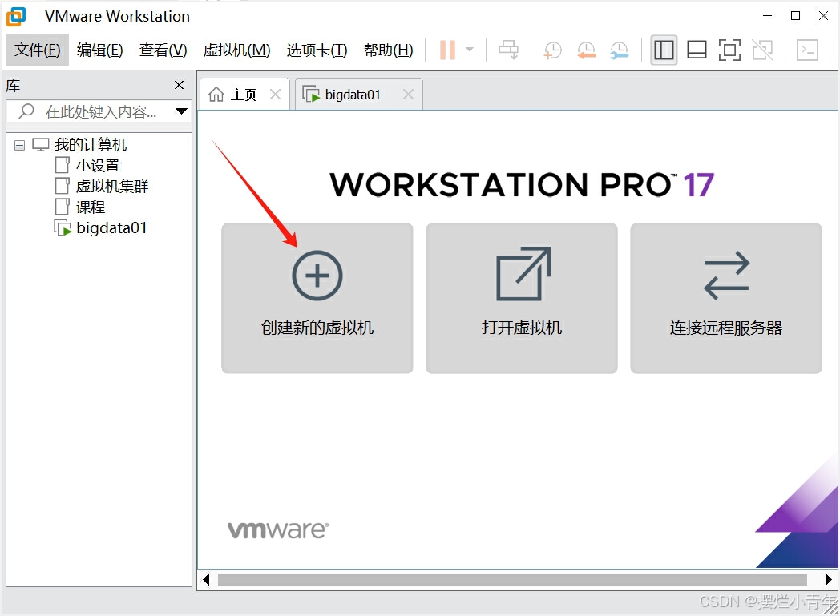The image size is (840, 616).
Task: Click the VM page icon beside 虚拟机集群
Action: coord(63,187)
